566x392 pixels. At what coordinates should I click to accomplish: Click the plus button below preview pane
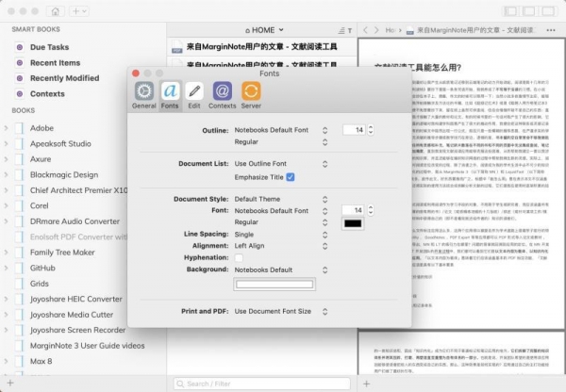tap(366, 384)
